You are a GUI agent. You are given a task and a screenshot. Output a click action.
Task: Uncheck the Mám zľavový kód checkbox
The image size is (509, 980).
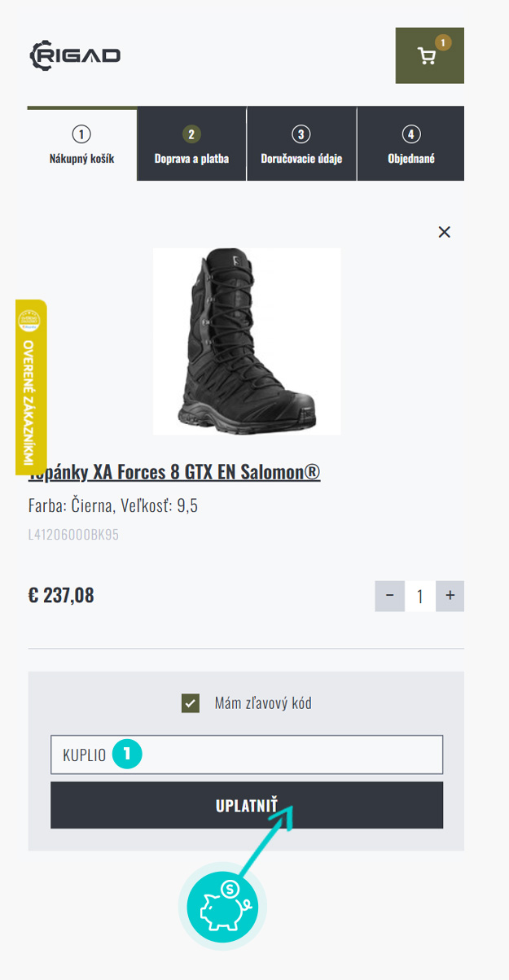point(191,703)
